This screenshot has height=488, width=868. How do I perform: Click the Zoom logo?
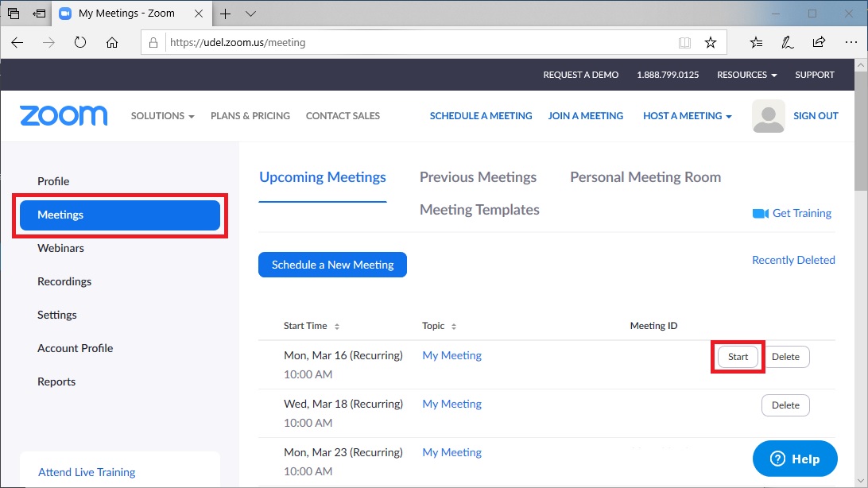(x=64, y=115)
